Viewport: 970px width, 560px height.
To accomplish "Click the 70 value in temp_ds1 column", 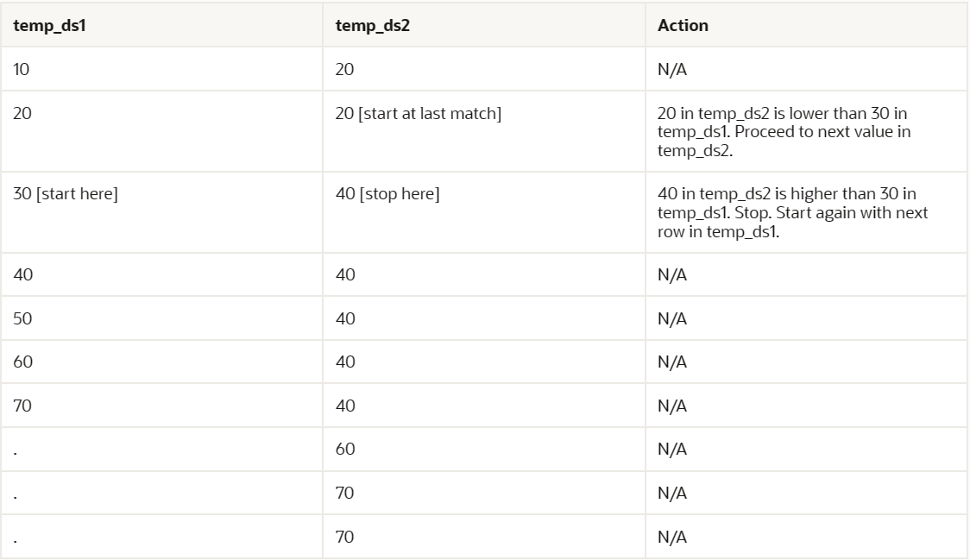I will [23, 406].
